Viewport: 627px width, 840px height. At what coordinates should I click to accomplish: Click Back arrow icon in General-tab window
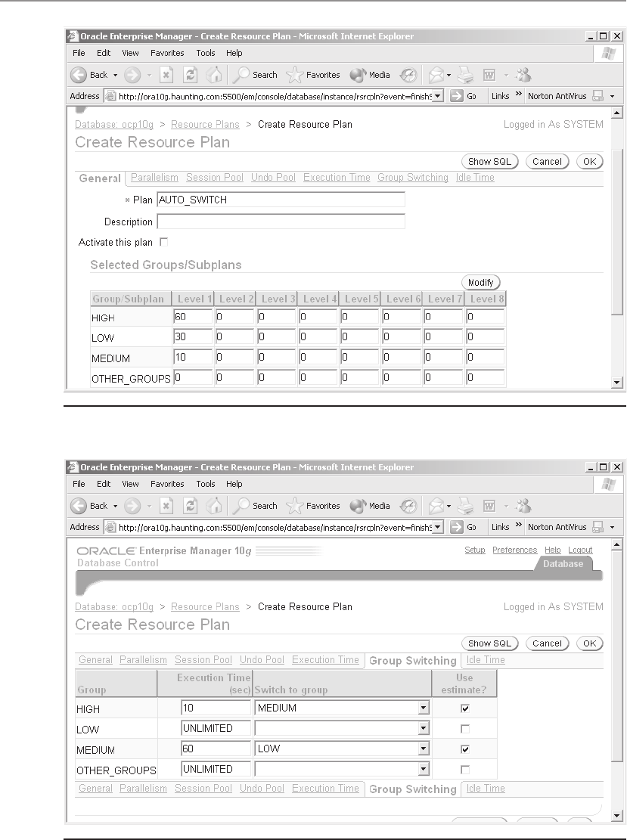[x=79, y=75]
